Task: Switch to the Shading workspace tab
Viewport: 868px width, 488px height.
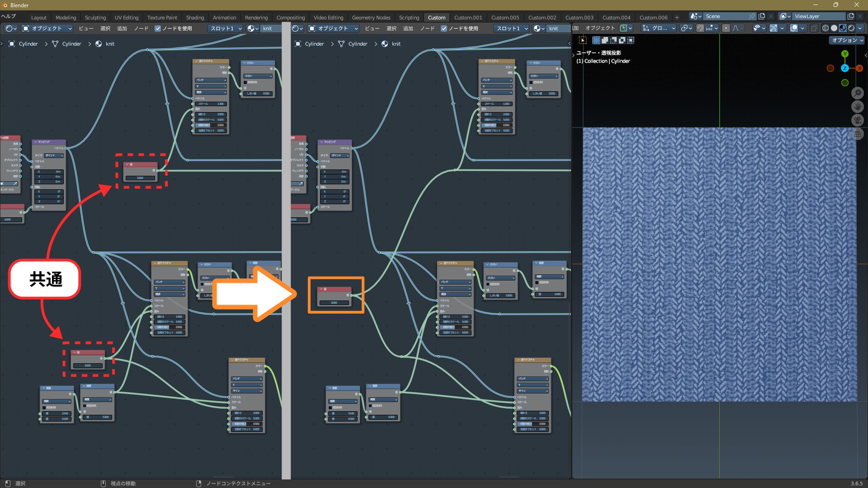Action: [x=195, y=18]
